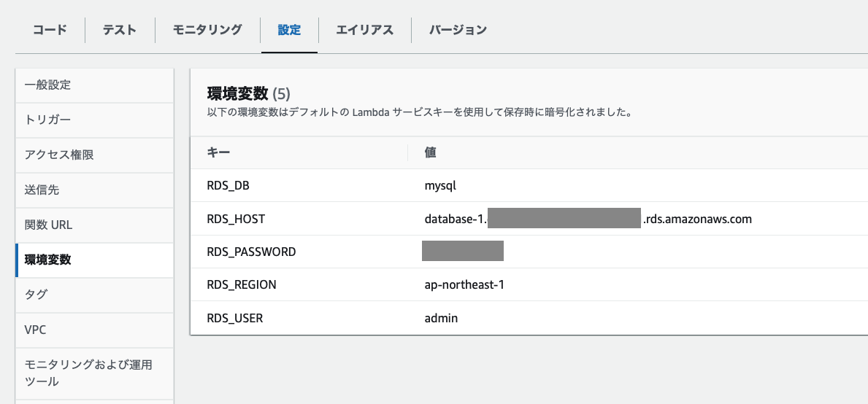The height and width of the screenshot is (404, 868).
Task: Select the 設定 tab
Action: click(289, 30)
